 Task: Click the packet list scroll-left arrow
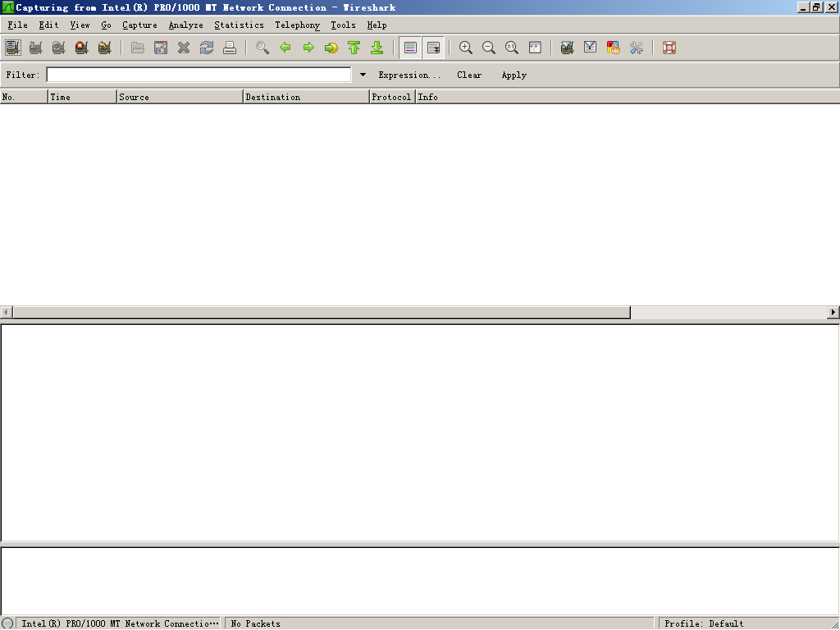coord(7,313)
